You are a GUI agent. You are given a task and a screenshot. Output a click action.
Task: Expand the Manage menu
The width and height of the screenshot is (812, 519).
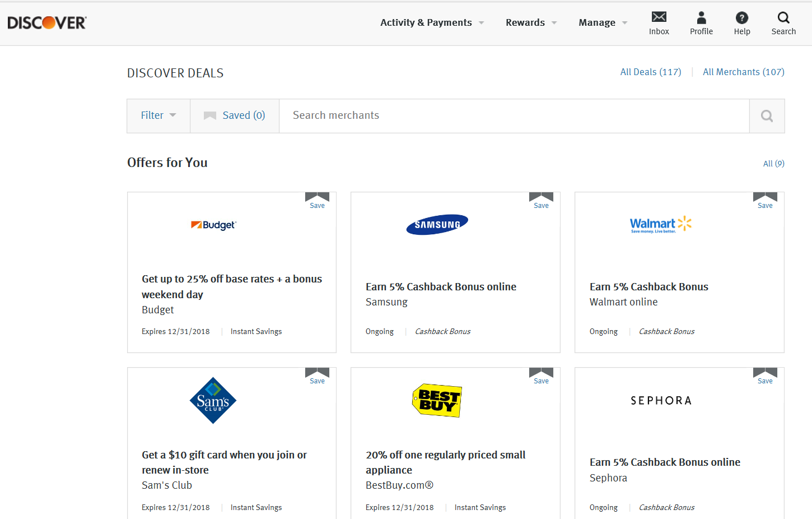pyautogui.click(x=603, y=22)
